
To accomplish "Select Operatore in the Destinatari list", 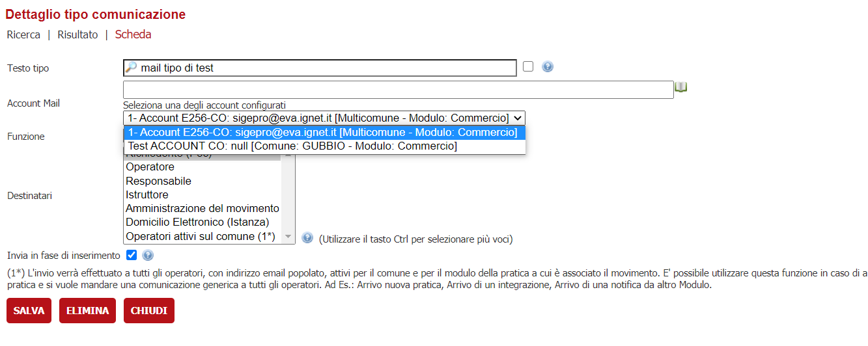I will coord(150,167).
